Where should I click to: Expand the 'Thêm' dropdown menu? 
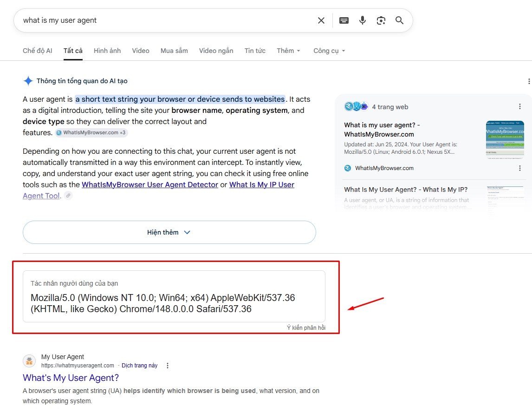pos(288,51)
